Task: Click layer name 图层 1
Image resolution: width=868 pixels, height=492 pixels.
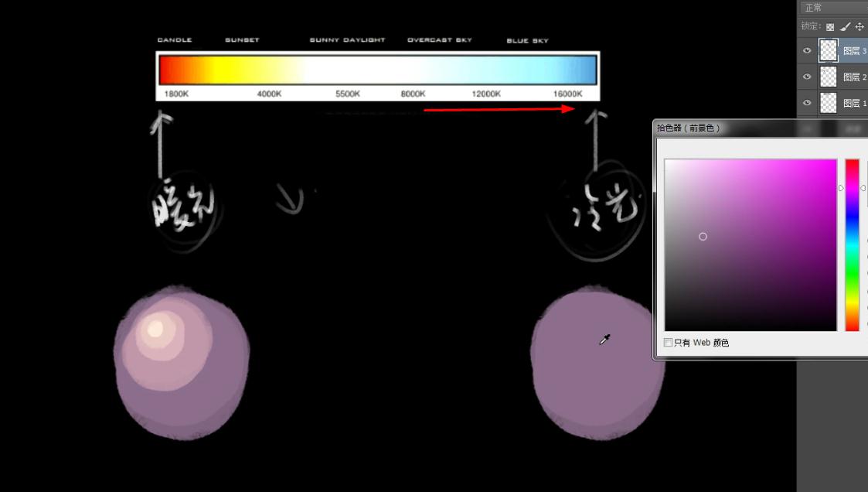Action: coord(854,103)
